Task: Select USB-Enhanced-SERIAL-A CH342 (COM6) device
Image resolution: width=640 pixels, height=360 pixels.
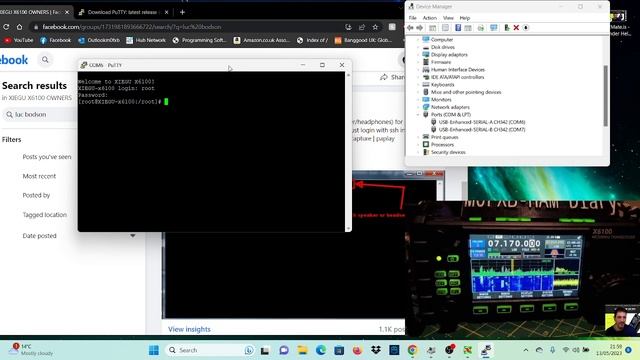Action: click(x=482, y=122)
